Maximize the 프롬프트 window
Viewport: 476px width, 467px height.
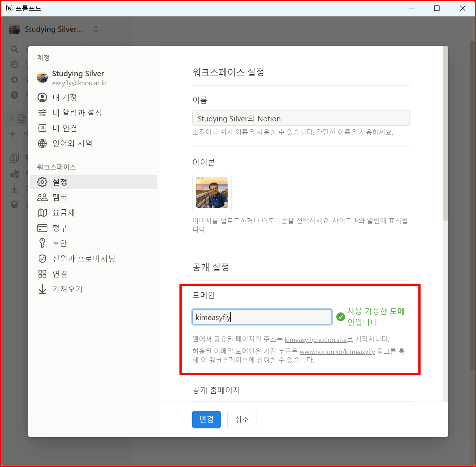coord(437,8)
